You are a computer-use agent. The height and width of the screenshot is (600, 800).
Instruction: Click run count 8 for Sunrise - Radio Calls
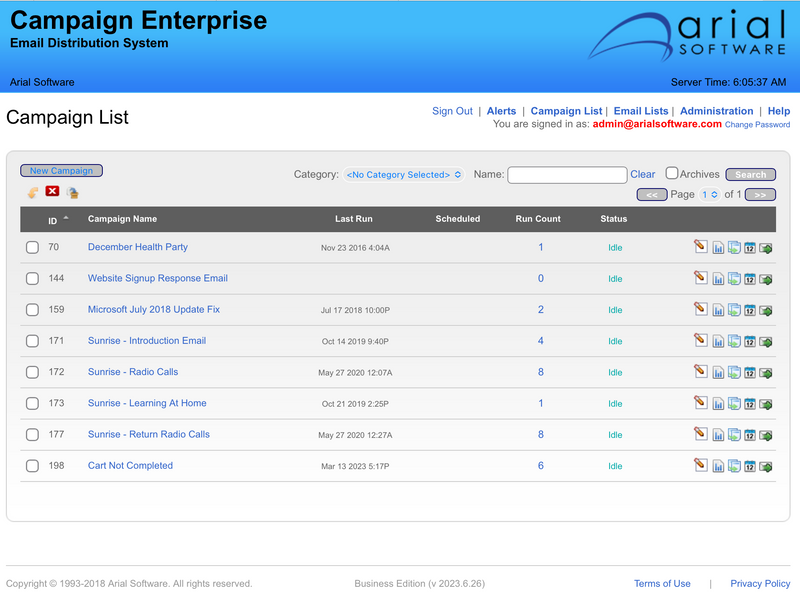[540, 372]
